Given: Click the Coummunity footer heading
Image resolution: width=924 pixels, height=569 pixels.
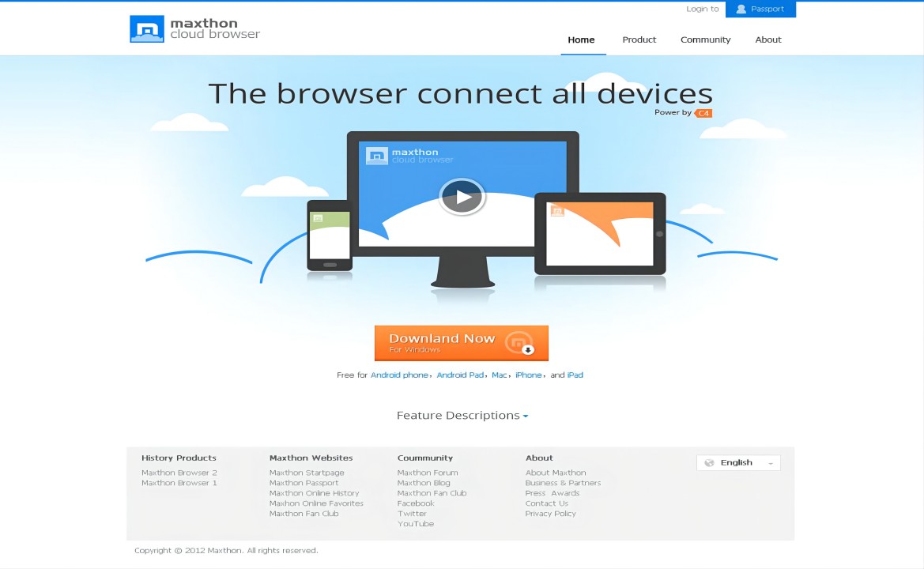Looking at the screenshot, I should [425, 458].
